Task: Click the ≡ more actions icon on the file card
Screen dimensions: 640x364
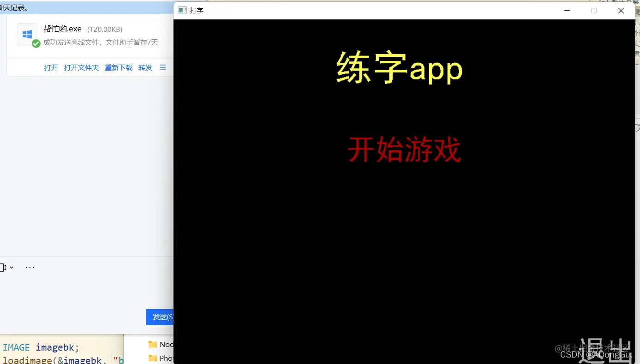Action: coord(162,67)
